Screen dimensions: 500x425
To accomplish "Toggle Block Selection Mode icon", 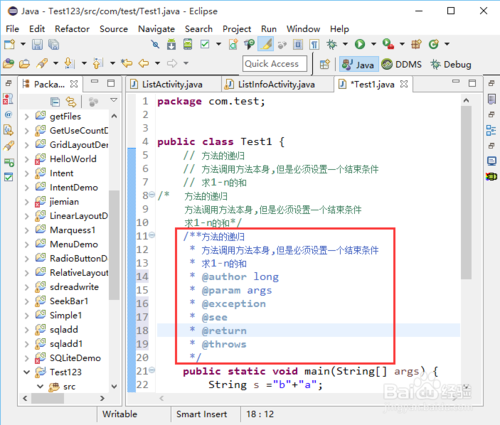I will 298,44.
